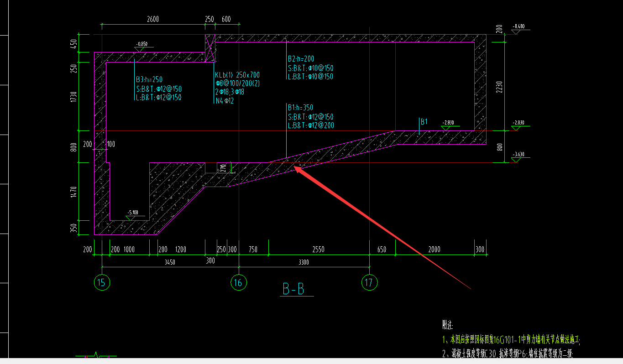
Task: Select the "B1:h=350" slab label
Action: (x=300, y=108)
